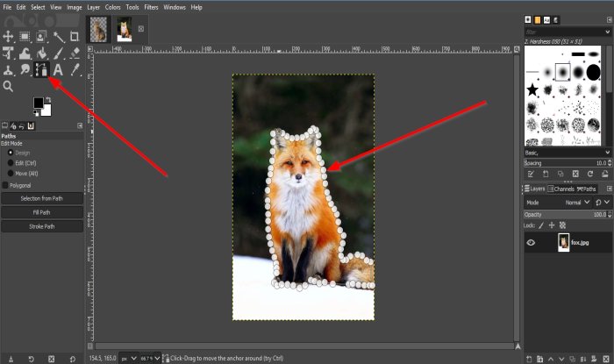Select the Paths tool

[x=41, y=69]
